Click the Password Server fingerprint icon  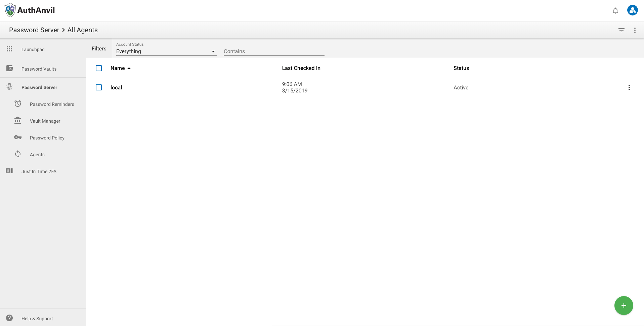[x=9, y=87]
